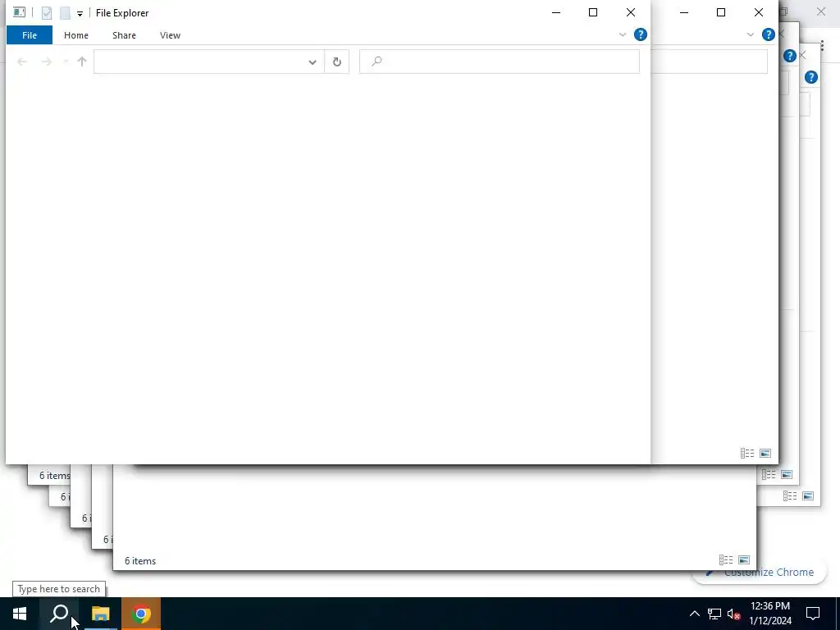Viewport: 840px width, 630px height.
Task: Open the Customize Quick Access Toolbar dropdown arrow
Action: pyautogui.click(x=80, y=14)
